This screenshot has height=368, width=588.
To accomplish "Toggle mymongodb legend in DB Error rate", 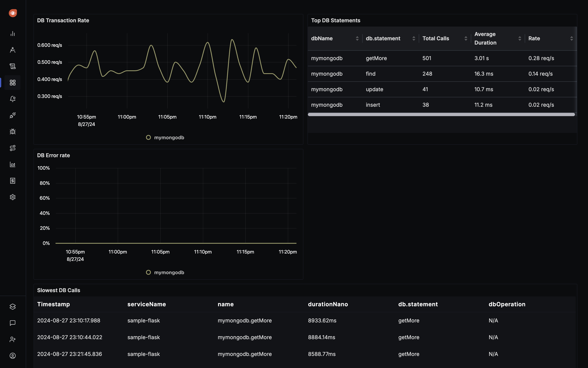I will 165,272.
